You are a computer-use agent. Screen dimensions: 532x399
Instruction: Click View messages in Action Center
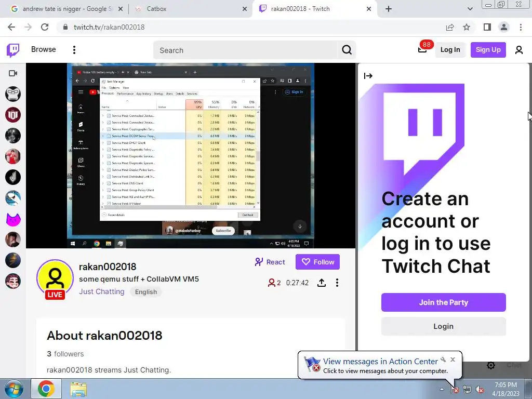click(380, 362)
